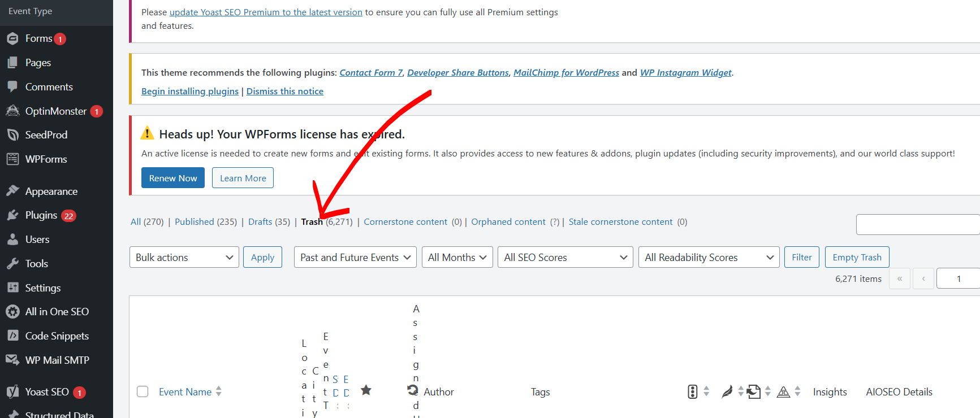Dismiss this notice link
This screenshot has width=980, height=418.
[285, 92]
